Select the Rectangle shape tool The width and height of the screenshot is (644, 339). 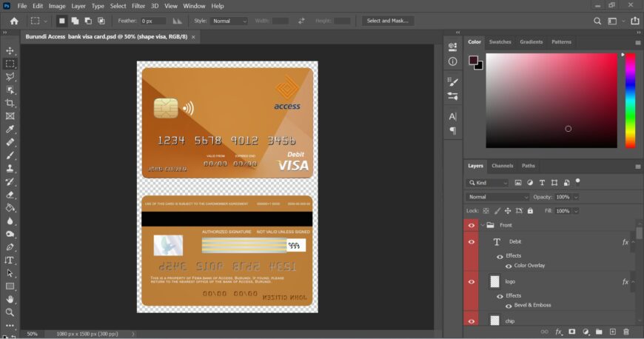click(10, 286)
